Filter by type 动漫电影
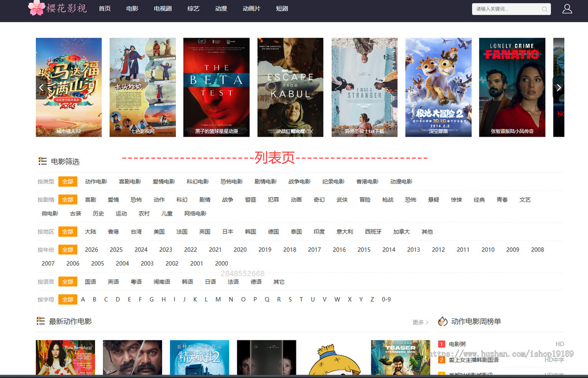 click(x=401, y=181)
